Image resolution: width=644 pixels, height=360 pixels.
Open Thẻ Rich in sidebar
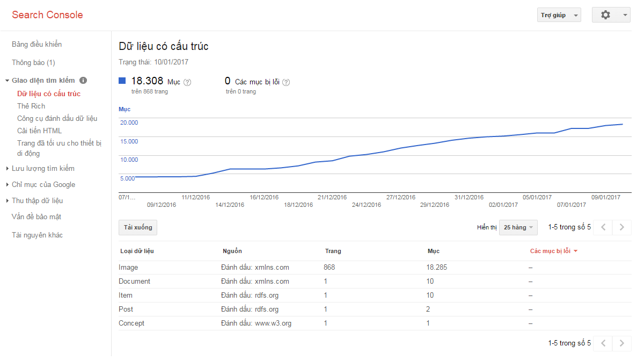(x=31, y=106)
